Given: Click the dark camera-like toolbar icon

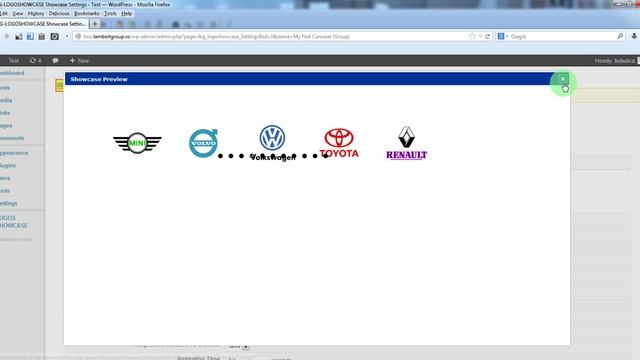Looking at the screenshot, I should coord(54,36).
